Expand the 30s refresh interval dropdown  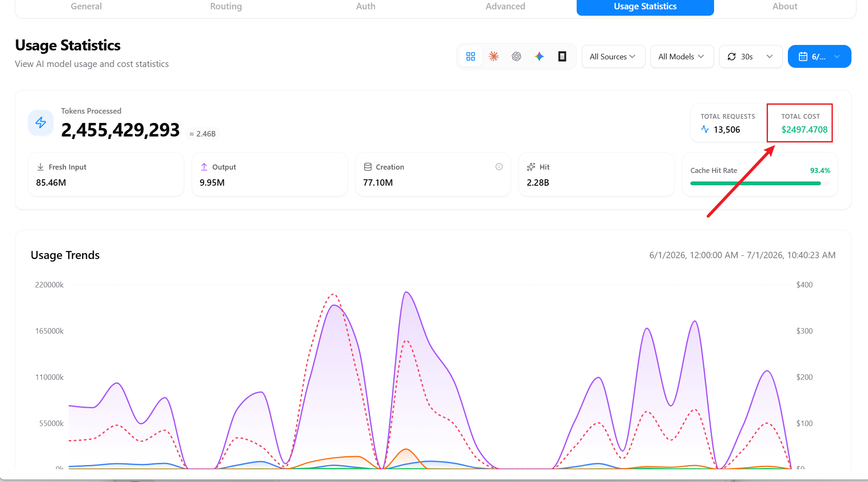click(x=751, y=56)
